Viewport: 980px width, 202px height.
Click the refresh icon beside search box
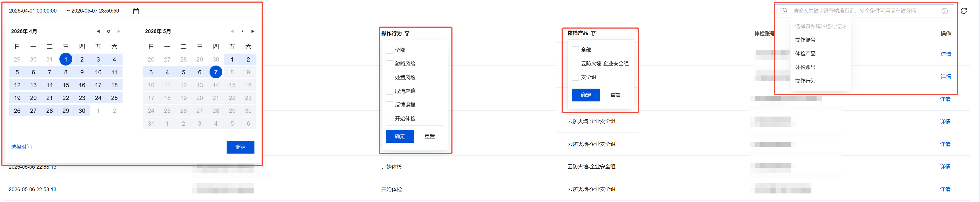coord(964,11)
